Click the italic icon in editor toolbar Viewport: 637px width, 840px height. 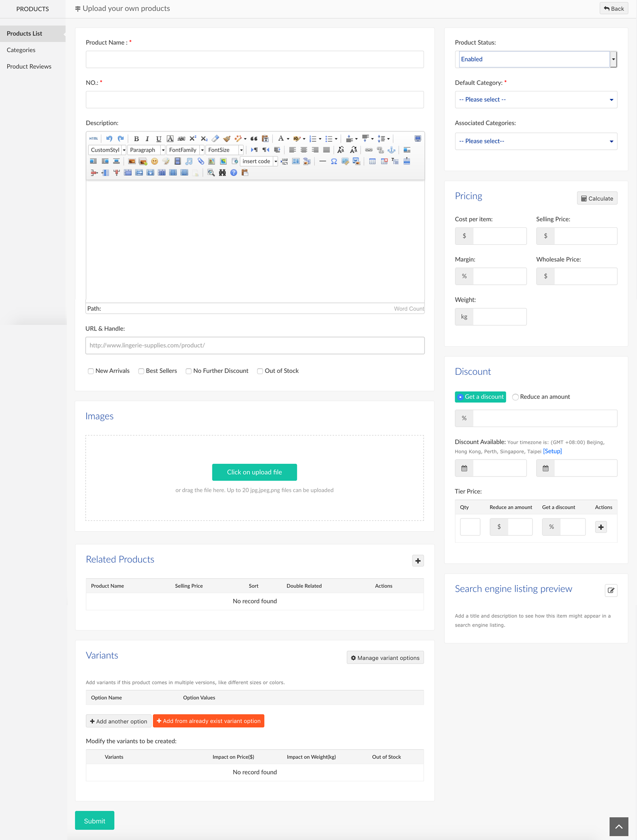pos(147,139)
